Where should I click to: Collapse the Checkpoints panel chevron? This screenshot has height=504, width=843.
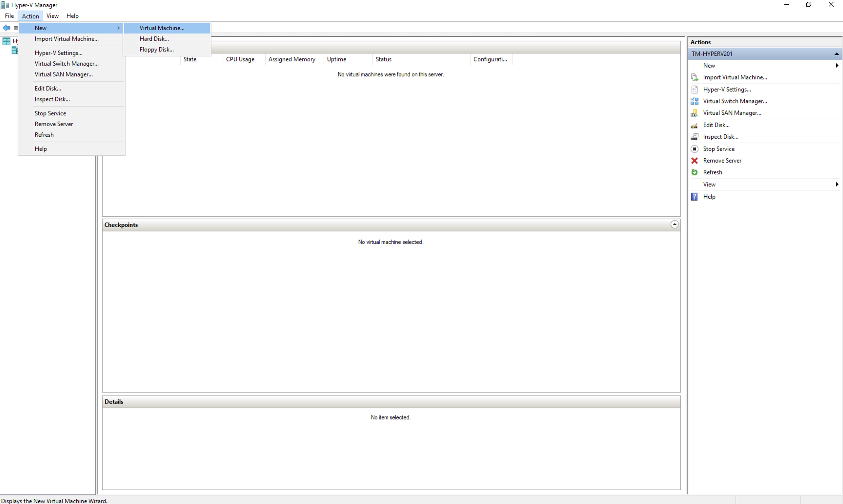click(x=675, y=224)
